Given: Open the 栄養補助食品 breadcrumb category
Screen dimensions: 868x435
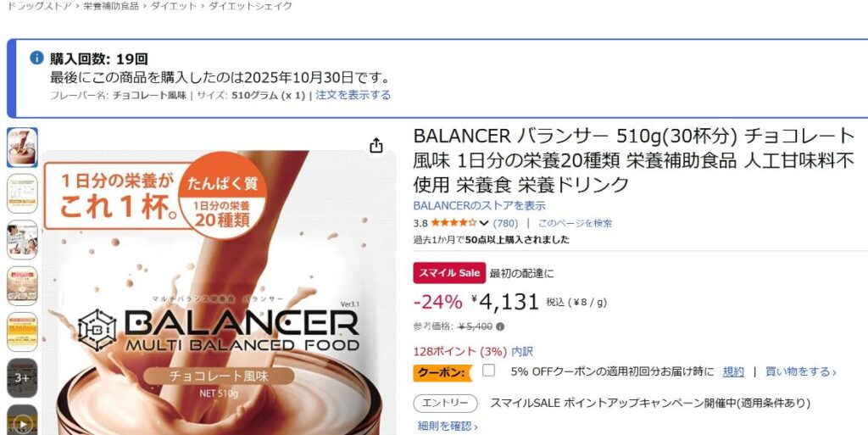Looking at the screenshot, I should click(111, 6).
